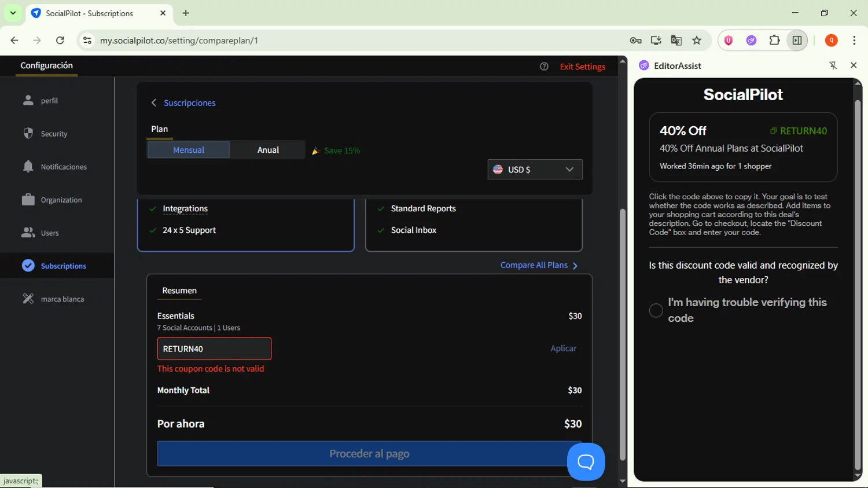This screenshot has width=868, height=488.
Task: Open Google Translate icon in address bar
Action: pyautogui.click(x=676, y=41)
